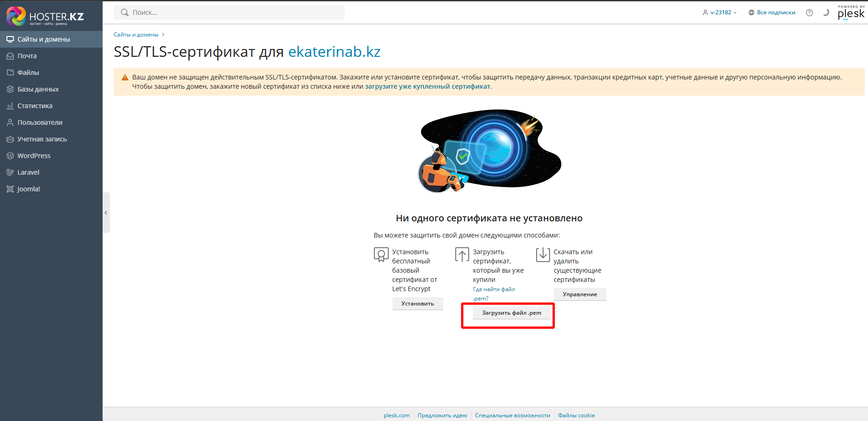The image size is (868, 421).
Task: Click the help question mark icon
Action: (809, 12)
